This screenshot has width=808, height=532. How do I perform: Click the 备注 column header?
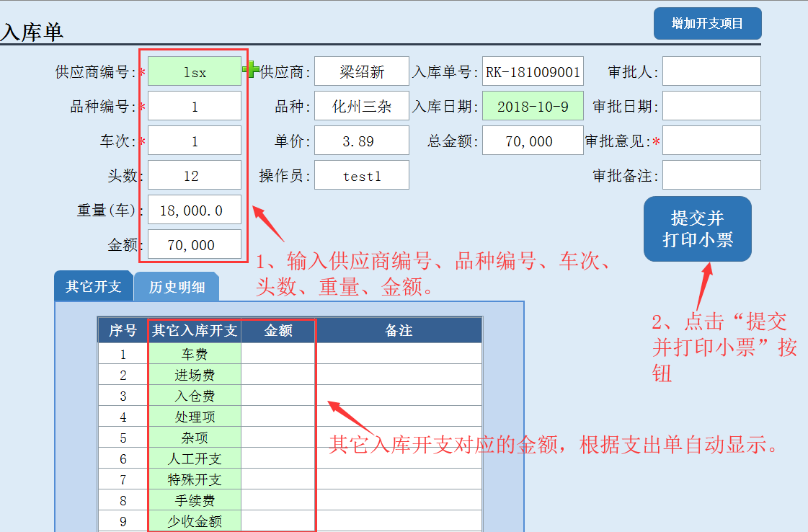pyautogui.click(x=399, y=330)
